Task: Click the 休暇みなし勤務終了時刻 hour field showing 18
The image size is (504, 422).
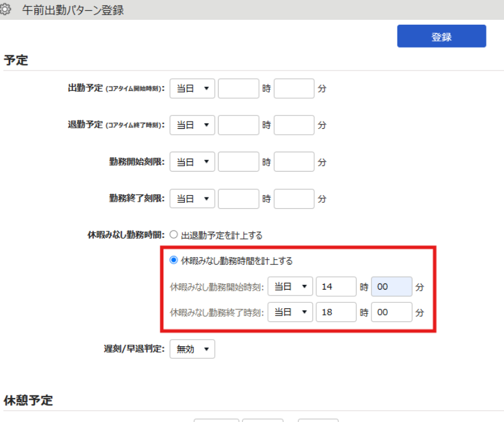Action: (x=336, y=312)
